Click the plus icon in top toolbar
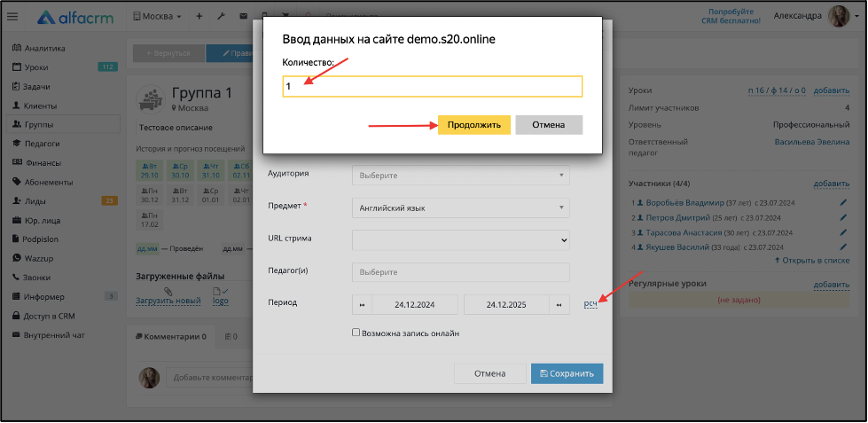This screenshot has height=423, width=868. tap(199, 17)
